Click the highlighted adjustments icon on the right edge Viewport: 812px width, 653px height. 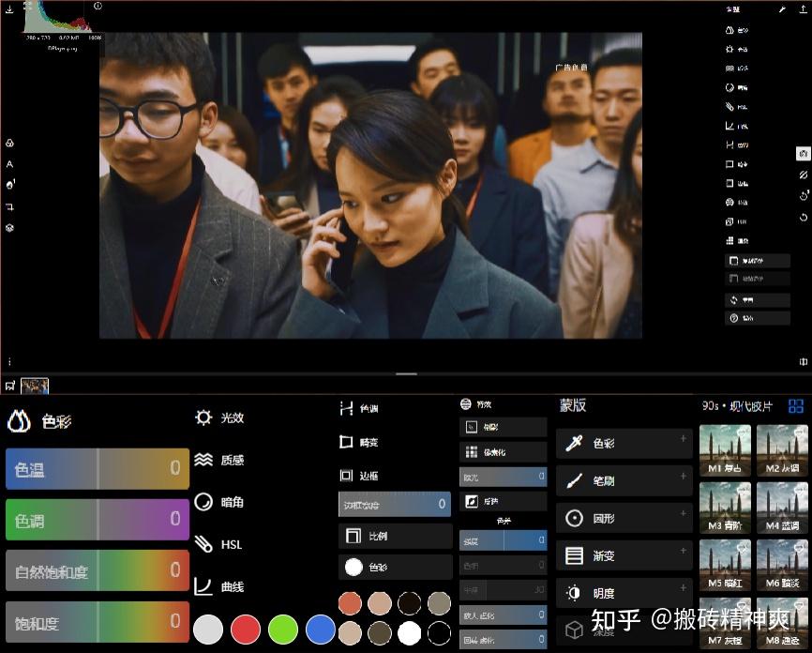804,154
